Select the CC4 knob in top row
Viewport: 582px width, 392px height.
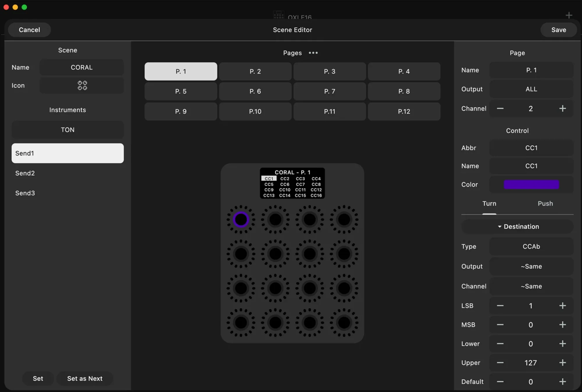click(x=344, y=220)
